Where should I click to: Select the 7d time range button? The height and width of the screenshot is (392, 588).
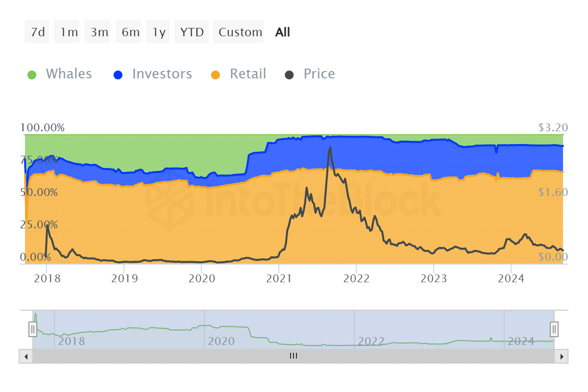pos(37,32)
